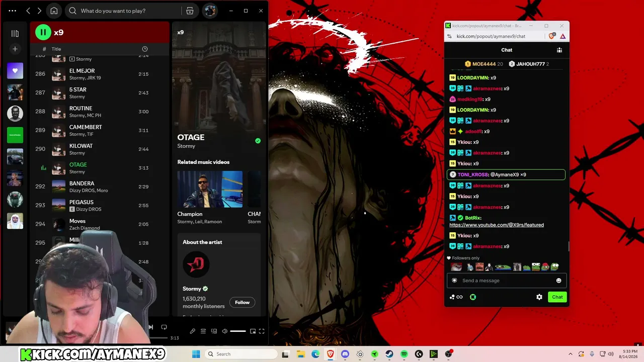
Task: Open Brave Rewards triangle icon
Action: coord(562,36)
